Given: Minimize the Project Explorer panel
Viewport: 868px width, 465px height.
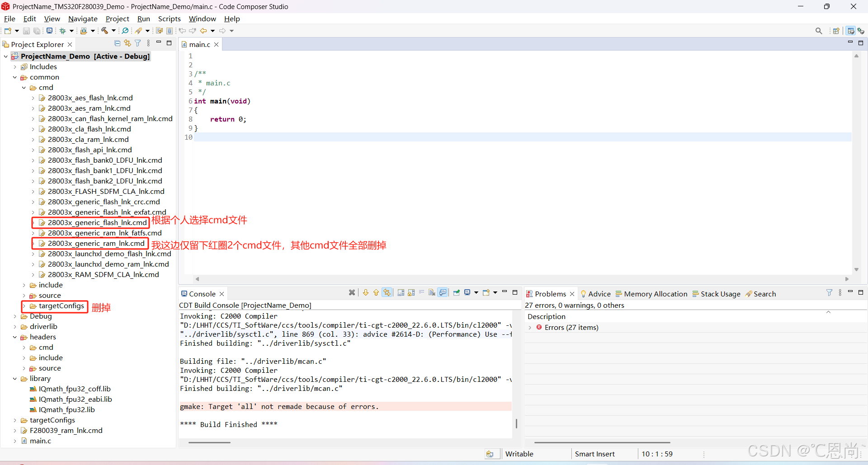Looking at the screenshot, I should click(x=159, y=42).
